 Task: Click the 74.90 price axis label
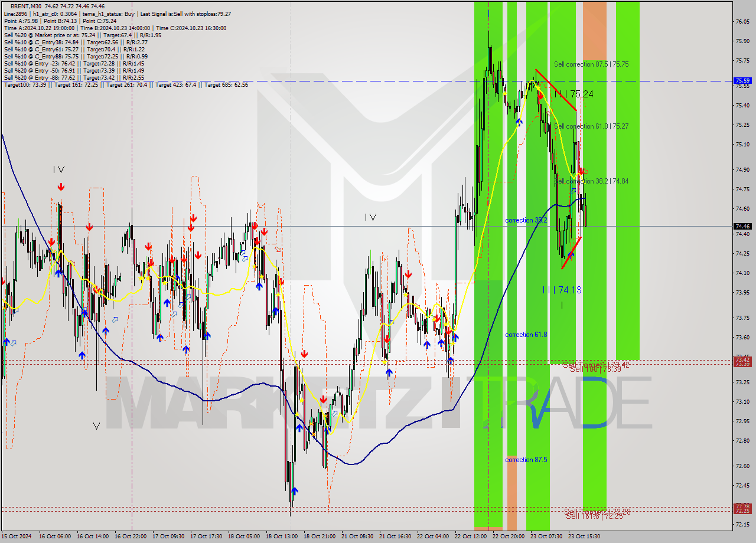pos(742,170)
